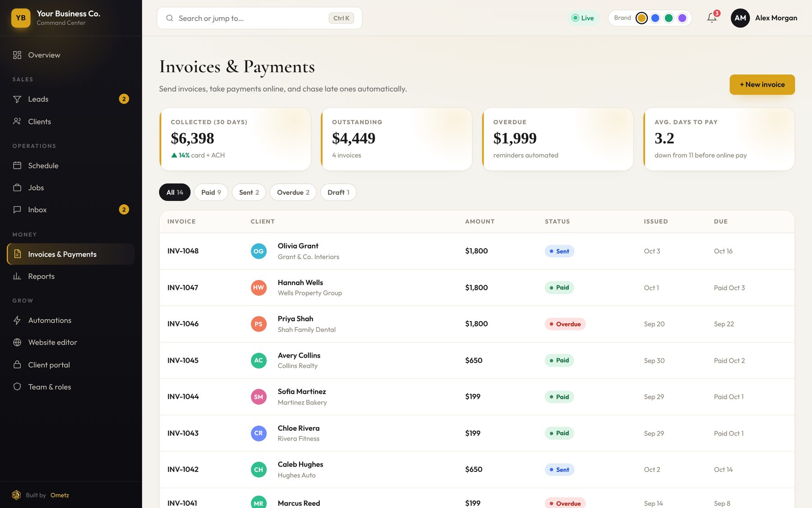Select the gold brand color swatch
The image size is (812, 508).
click(641, 18)
